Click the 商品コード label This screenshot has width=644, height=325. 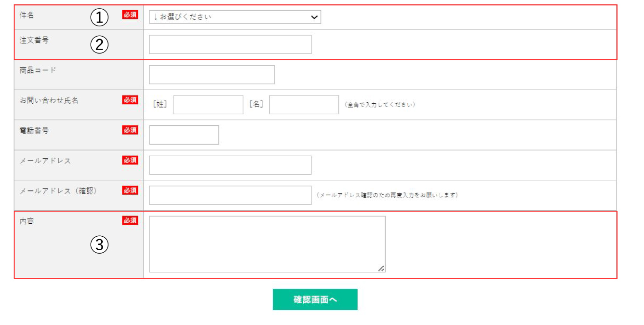pyautogui.click(x=38, y=70)
